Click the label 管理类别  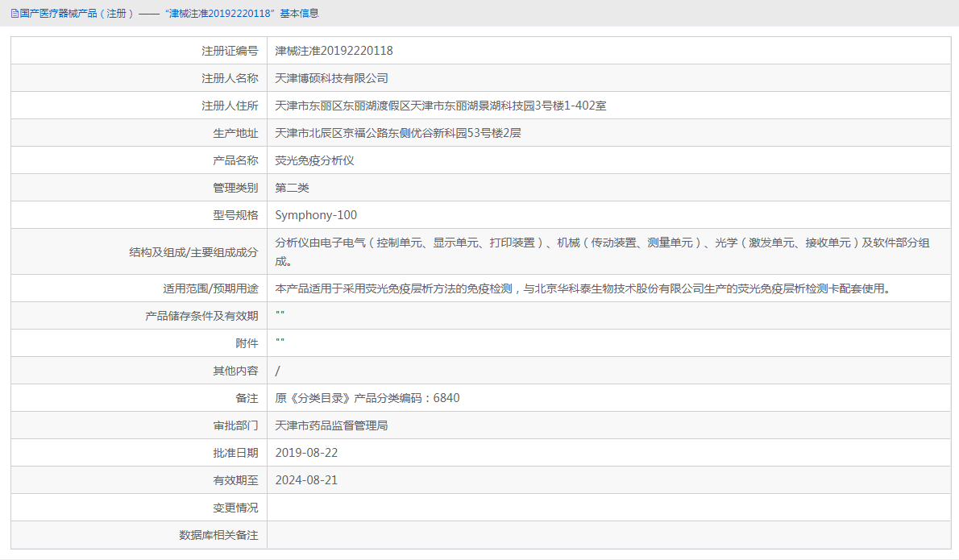(235, 189)
